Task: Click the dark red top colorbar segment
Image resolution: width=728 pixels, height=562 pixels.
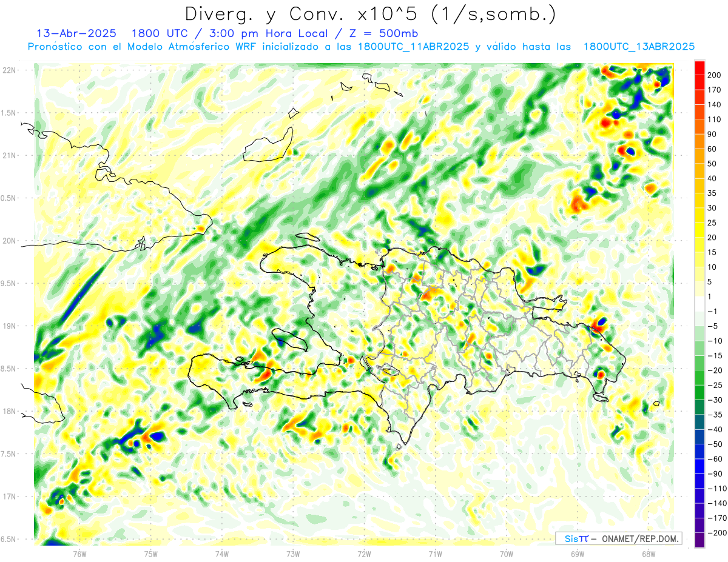Action: 699,67
